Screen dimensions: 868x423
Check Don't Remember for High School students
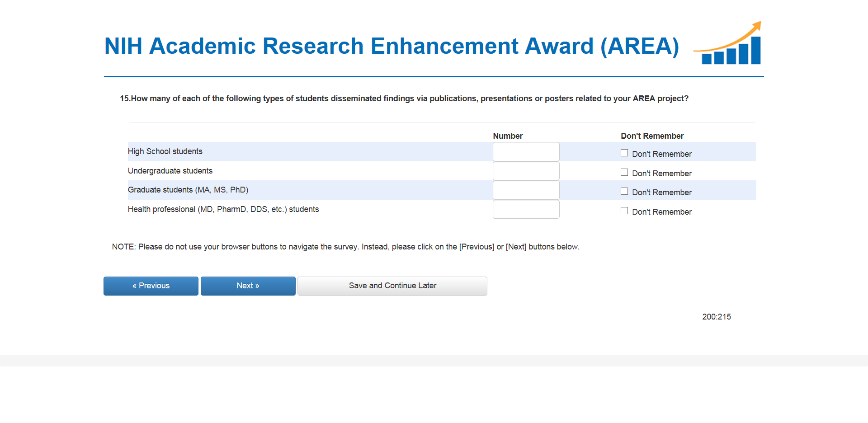pyautogui.click(x=624, y=153)
